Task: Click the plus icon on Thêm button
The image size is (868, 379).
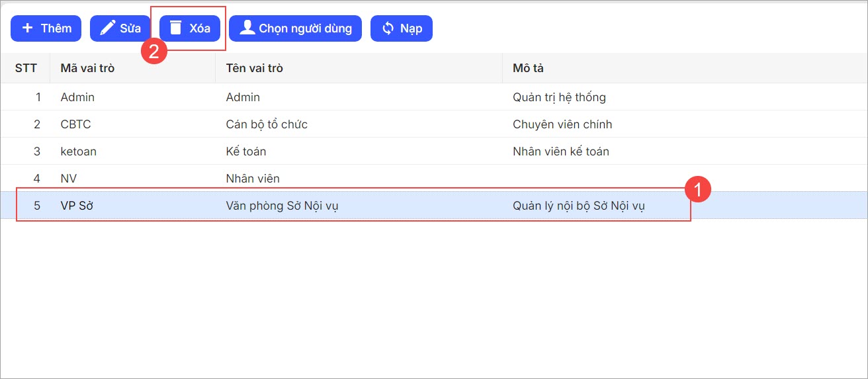Action: click(27, 28)
